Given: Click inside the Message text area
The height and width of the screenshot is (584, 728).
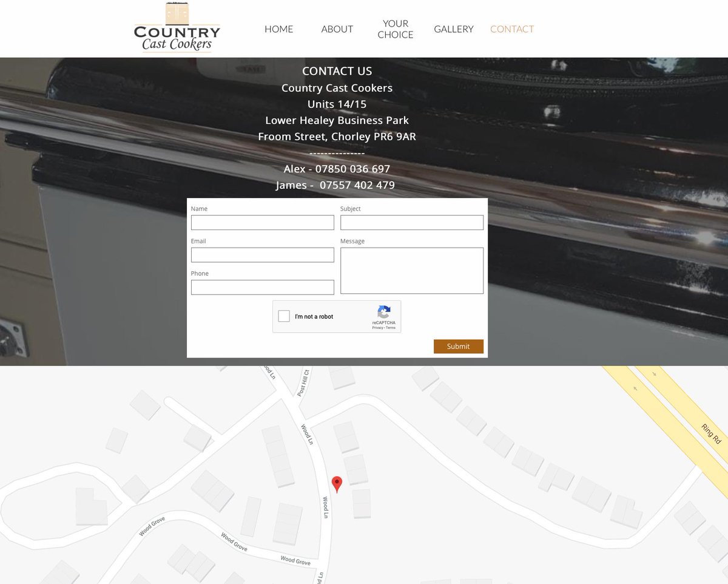Looking at the screenshot, I should click(411, 270).
